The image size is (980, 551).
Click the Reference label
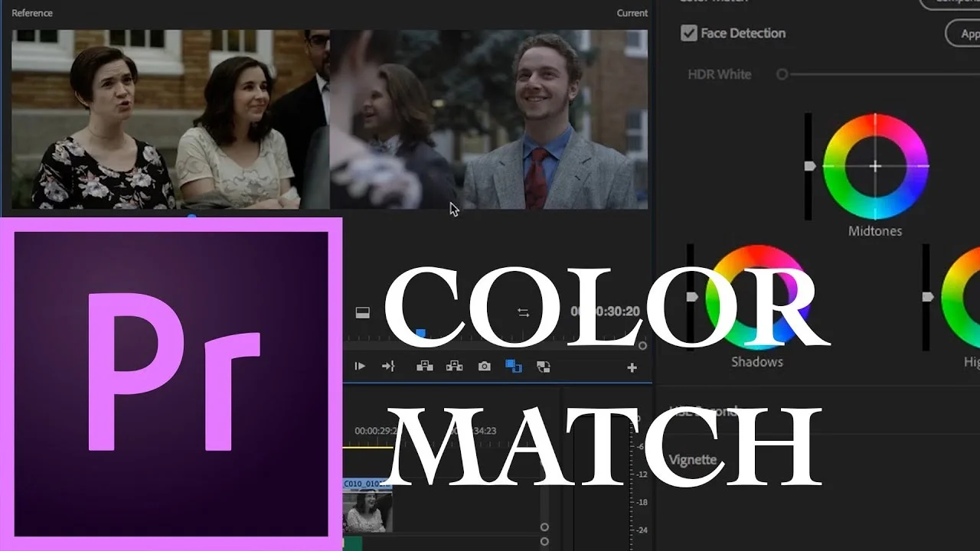[31, 13]
